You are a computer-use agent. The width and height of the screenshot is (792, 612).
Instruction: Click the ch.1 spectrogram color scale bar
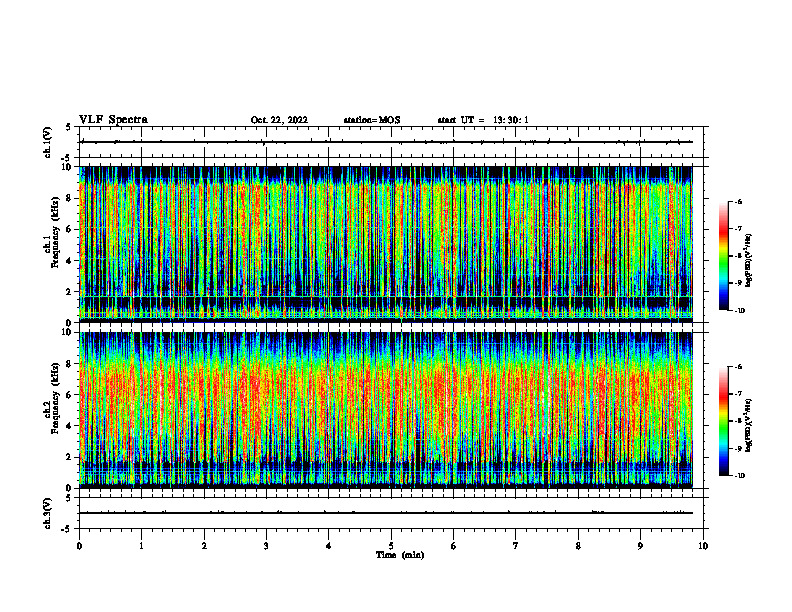coord(723,256)
